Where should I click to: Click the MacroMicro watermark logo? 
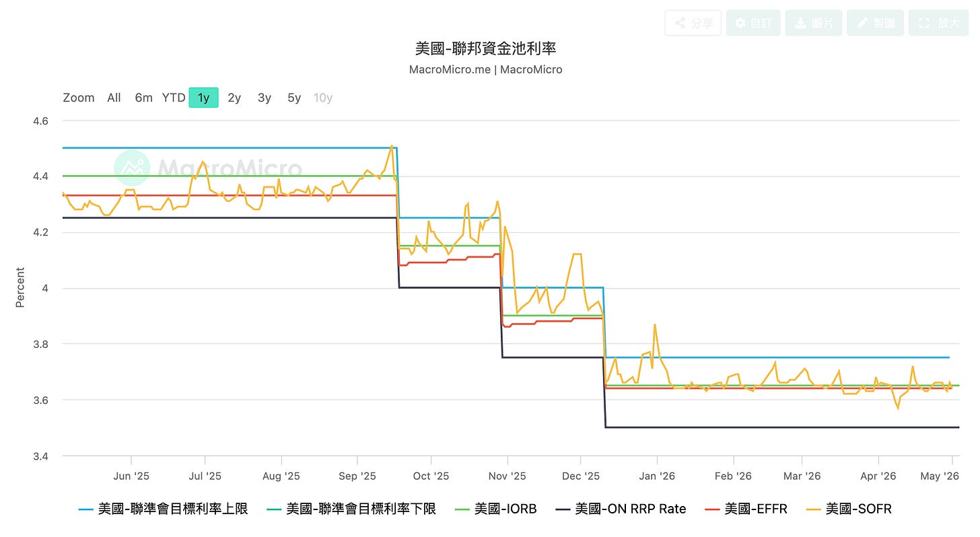tap(208, 168)
